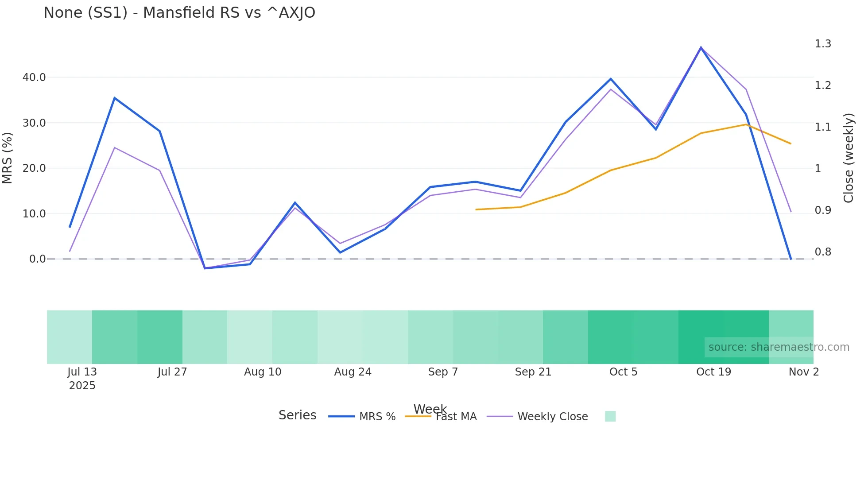Click the Sep 7 x-axis label
The height and width of the screenshot is (488, 868).
pyautogui.click(x=443, y=372)
